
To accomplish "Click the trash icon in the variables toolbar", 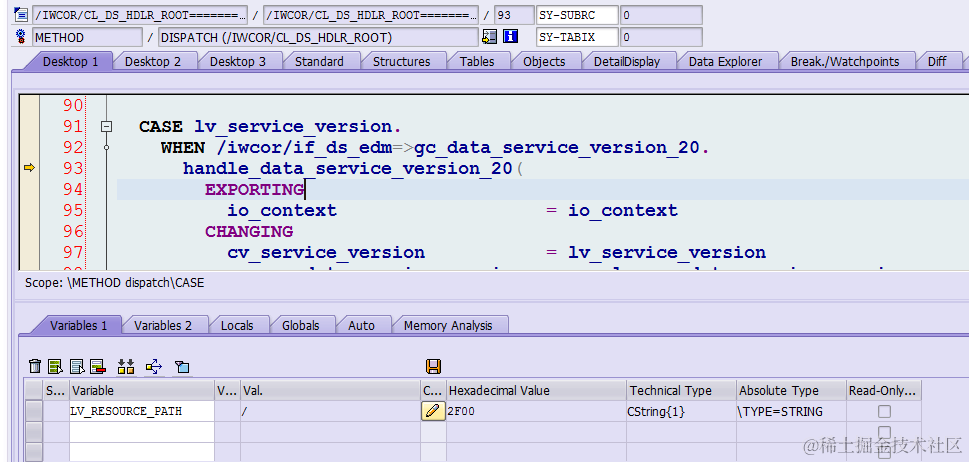I will pos(35,366).
